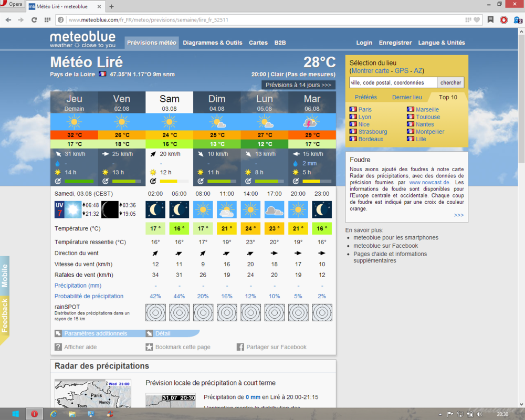Viewport: 525px width, 420px height.
Task: Click the volume icon in system tray
Action: coord(480,414)
